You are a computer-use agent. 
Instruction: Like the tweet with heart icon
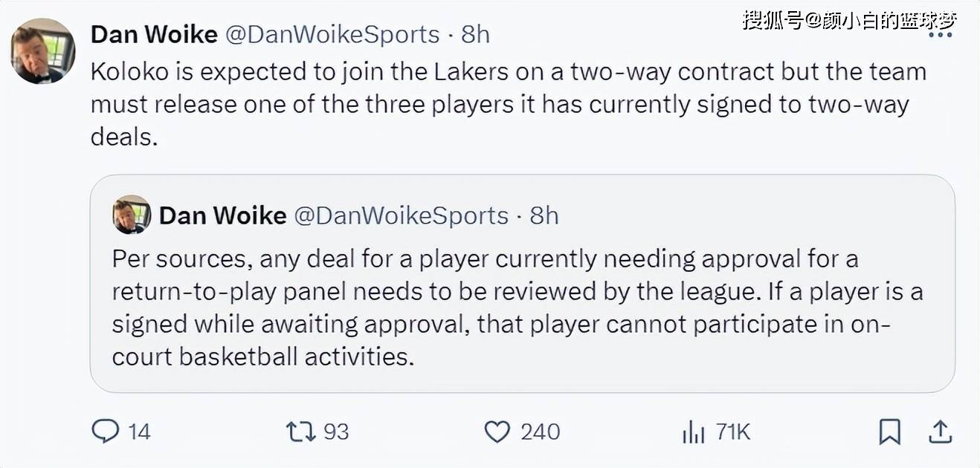pos(497,432)
